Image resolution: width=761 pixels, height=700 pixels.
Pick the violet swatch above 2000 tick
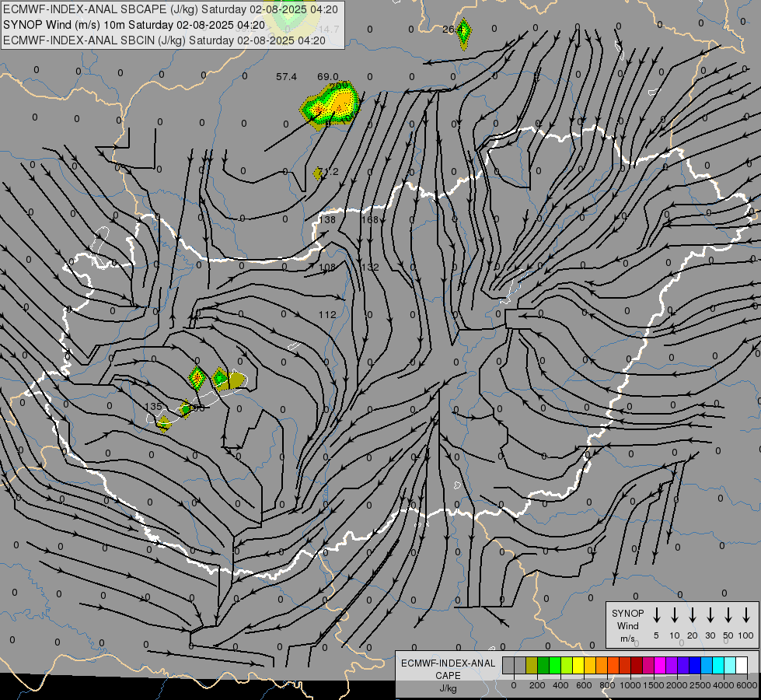pyautogui.click(x=671, y=665)
